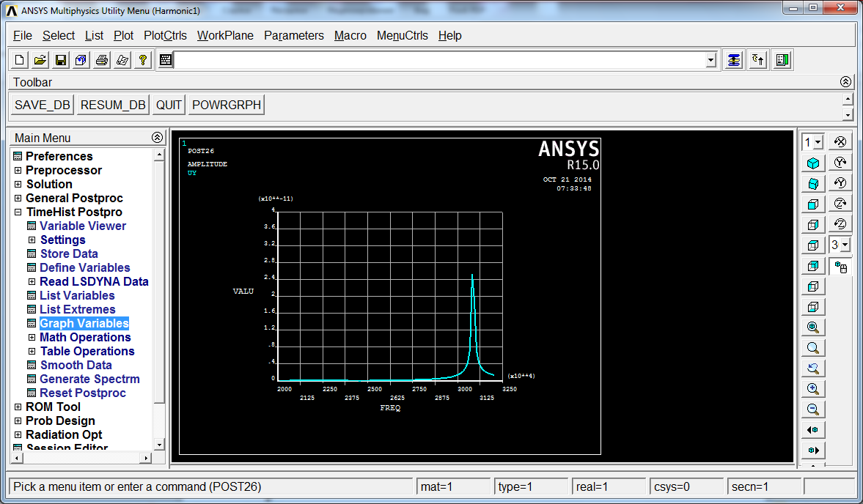863x504 pixels.
Task: Click the Fit View magnifier icon
Action: coord(813,327)
